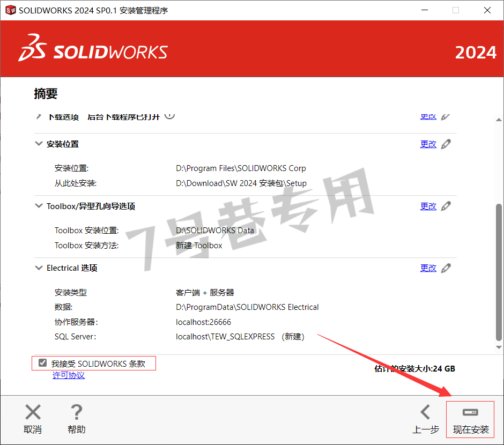Click path D:\Program Files\SOLIDWORKS Corp

(241, 168)
